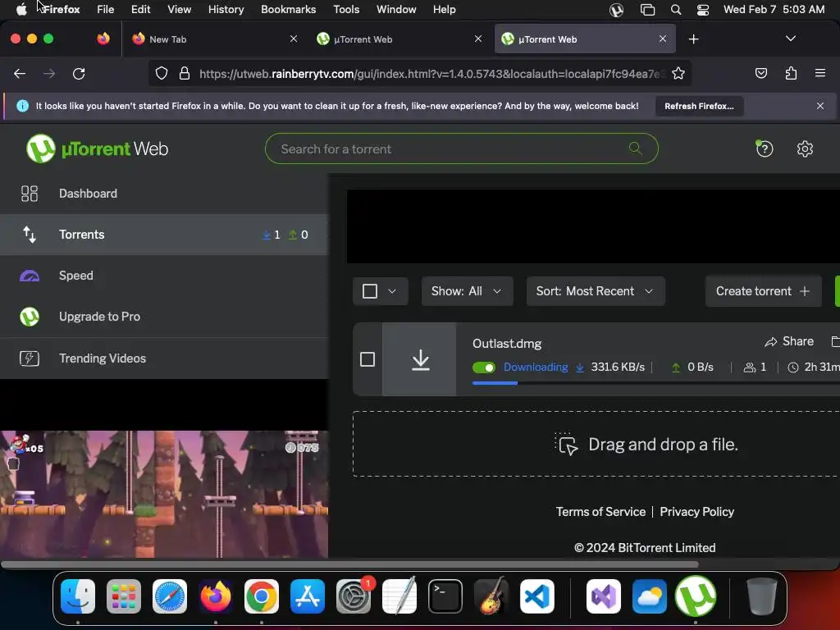Click the Share arrow icon on Outlast.dmg
The height and width of the screenshot is (630, 840).
(x=771, y=342)
